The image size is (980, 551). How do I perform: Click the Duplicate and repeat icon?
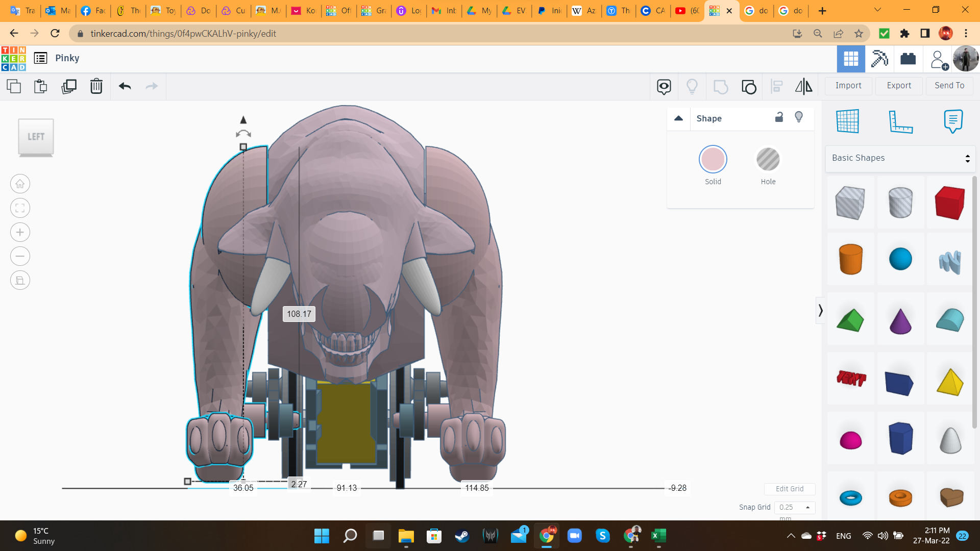(68, 86)
